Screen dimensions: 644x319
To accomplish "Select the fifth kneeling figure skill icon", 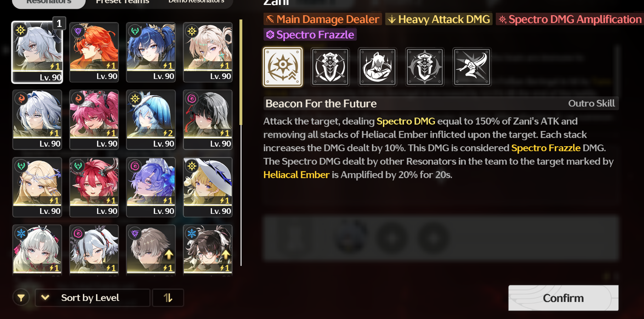I will [x=472, y=67].
